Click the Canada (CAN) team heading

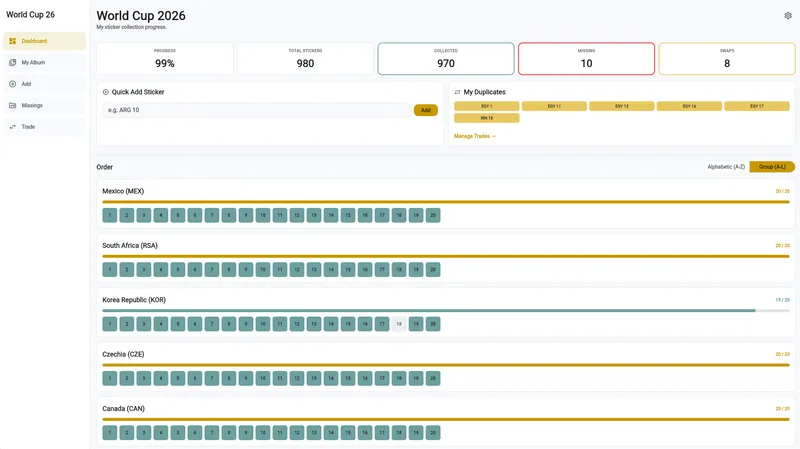pos(123,409)
